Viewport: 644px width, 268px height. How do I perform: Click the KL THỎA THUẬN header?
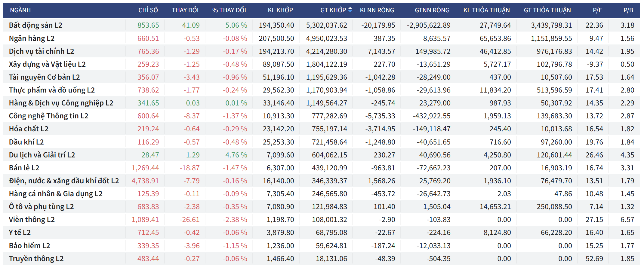click(486, 10)
